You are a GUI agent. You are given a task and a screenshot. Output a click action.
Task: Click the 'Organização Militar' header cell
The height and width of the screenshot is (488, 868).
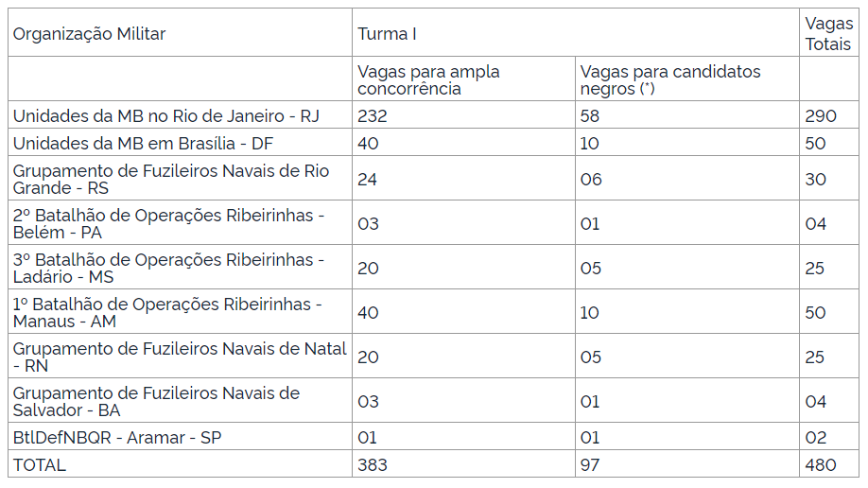pyautogui.click(x=89, y=34)
